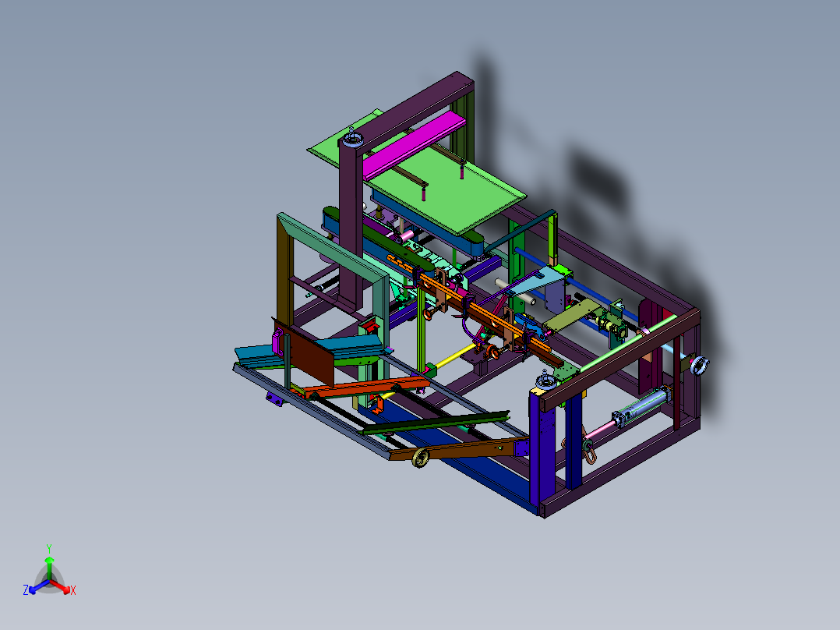Select the magenta beam under the top gantry crossbar
This screenshot has width=840, height=630.
[x=414, y=144]
